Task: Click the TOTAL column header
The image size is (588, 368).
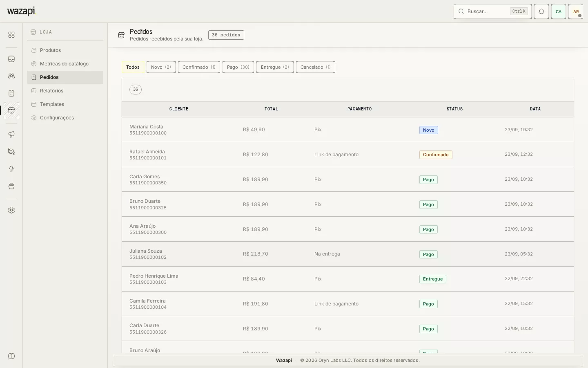Action: point(271,109)
